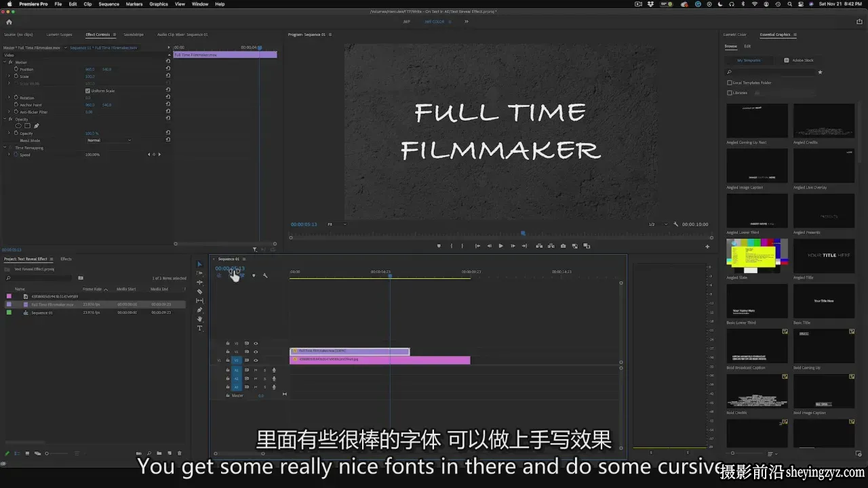Add marker in Program monitor controls
Image resolution: width=868 pixels, height=488 pixels.
tap(439, 246)
